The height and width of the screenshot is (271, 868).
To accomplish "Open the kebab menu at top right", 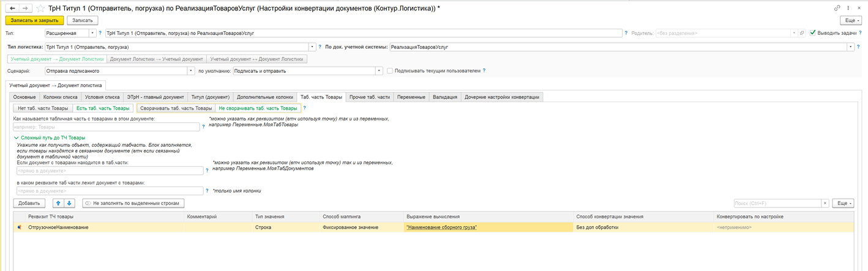I will pos(849,8).
